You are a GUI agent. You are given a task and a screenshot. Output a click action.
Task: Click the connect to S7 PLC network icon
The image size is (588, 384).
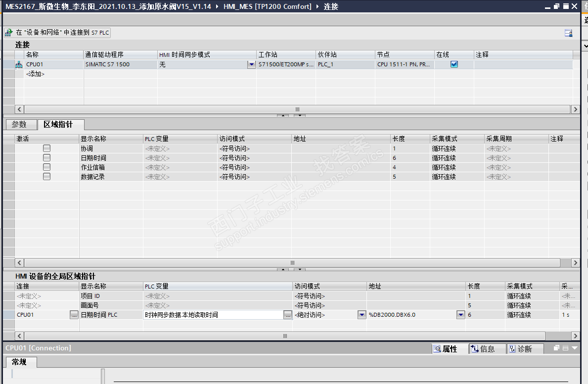tap(8, 33)
